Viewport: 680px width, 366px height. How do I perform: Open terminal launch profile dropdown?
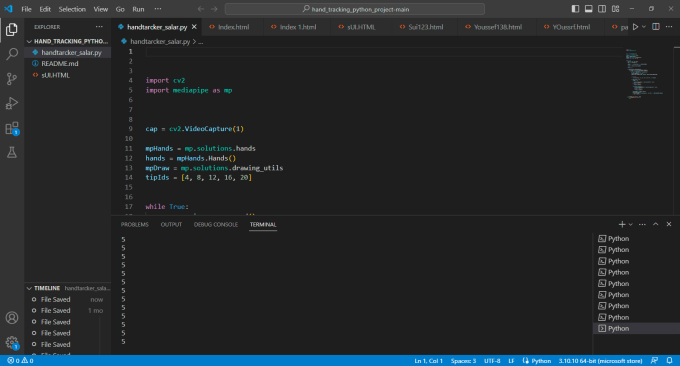tap(631, 224)
